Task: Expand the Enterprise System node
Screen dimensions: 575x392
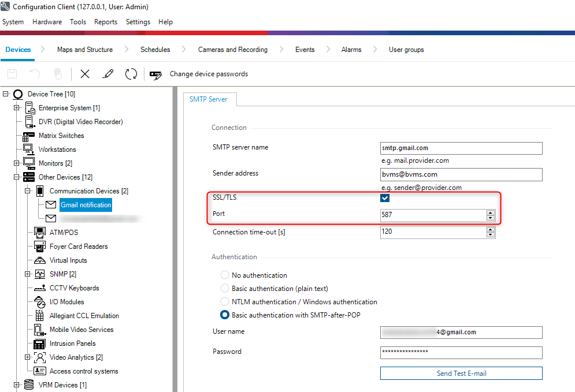Action: [x=17, y=108]
